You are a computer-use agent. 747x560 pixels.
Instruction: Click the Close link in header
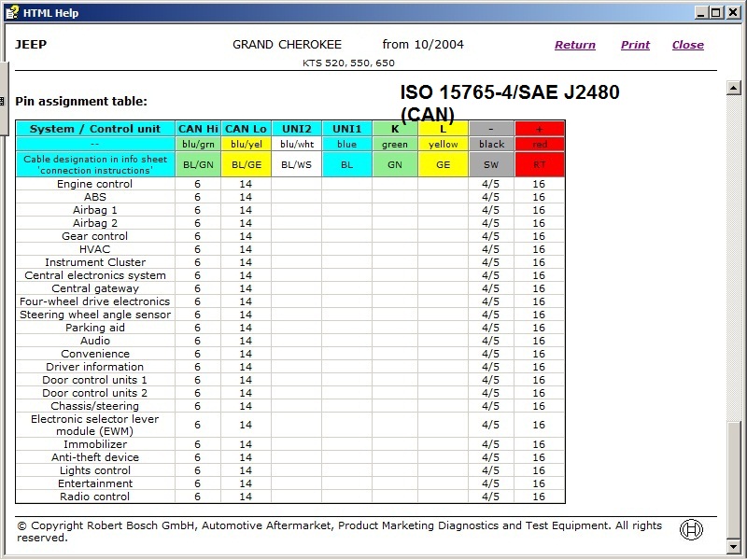(x=687, y=45)
